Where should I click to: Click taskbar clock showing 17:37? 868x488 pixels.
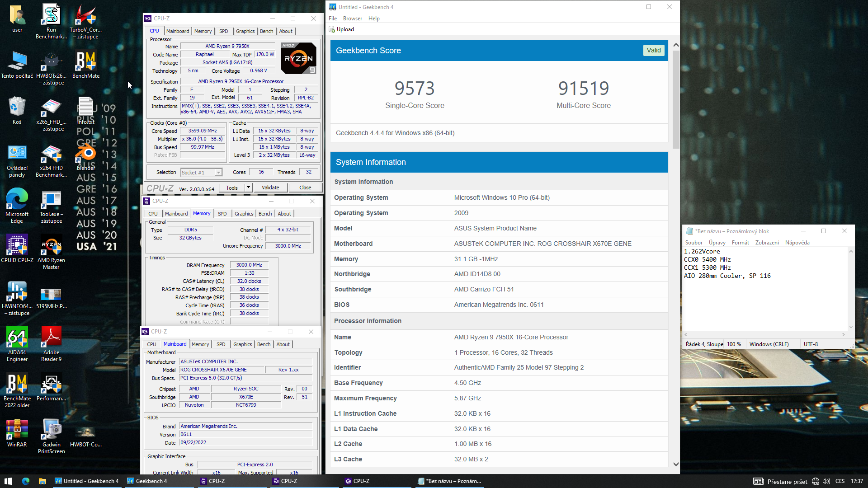(x=857, y=481)
